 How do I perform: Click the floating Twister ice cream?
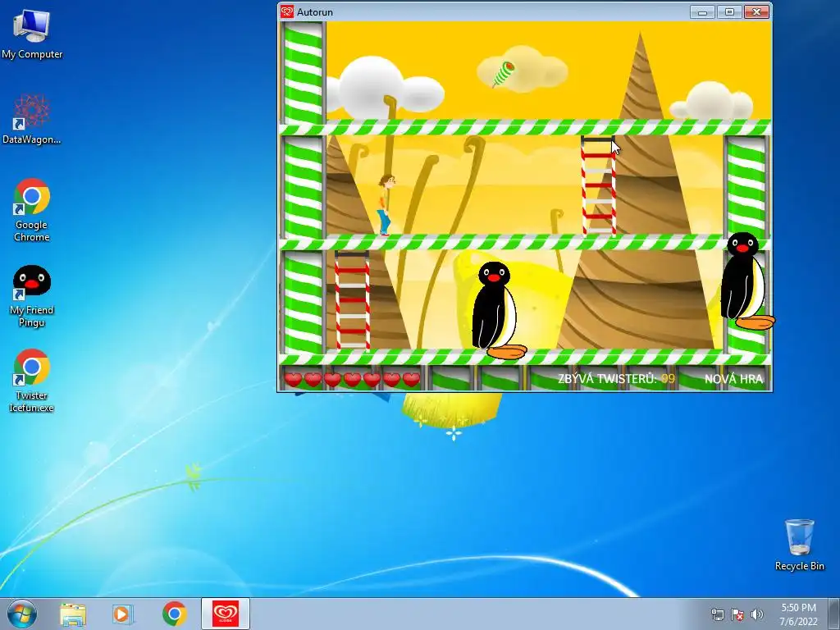coord(504,74)
